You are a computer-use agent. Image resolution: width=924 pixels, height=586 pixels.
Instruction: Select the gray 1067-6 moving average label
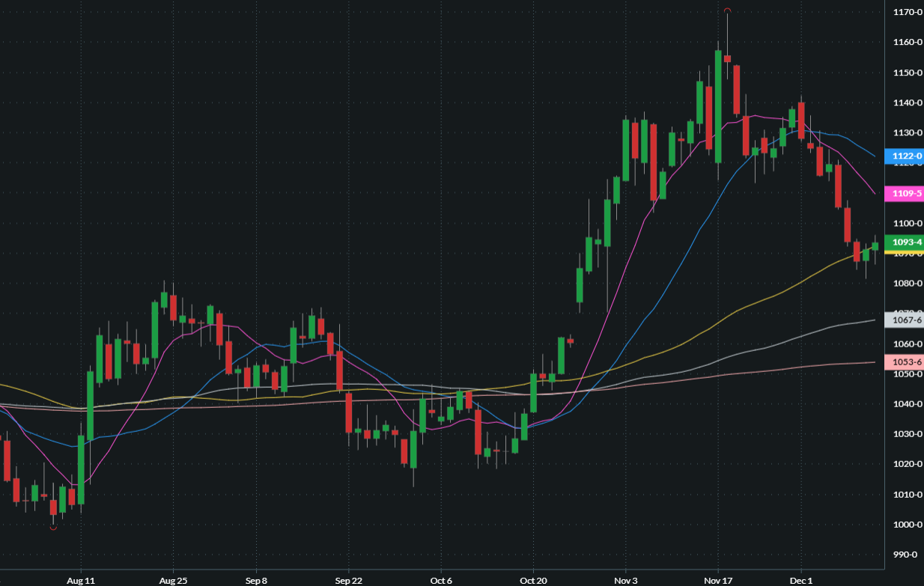point(904,320)
